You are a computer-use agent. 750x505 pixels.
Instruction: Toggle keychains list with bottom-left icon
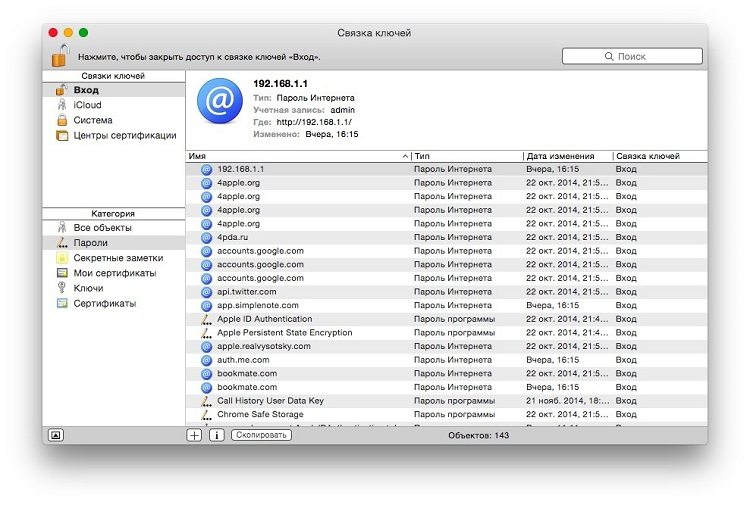pos(54,435)
